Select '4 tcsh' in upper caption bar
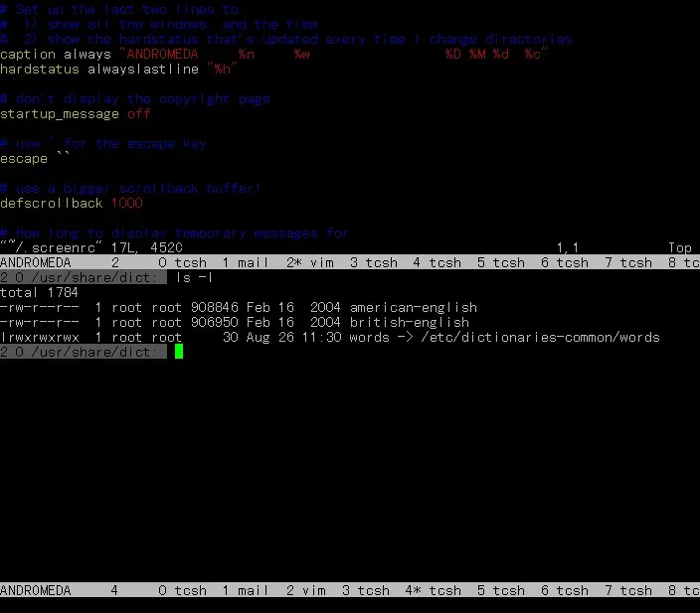This screenshot has height=613, width=700. (437, 262)
